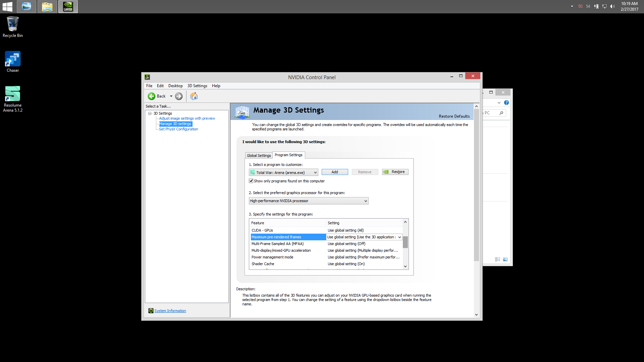Image resolution: width=644 pixels, height=362 pixels.
Task: Click the 3D Settings tree item icon
Action: pos(150,113)
